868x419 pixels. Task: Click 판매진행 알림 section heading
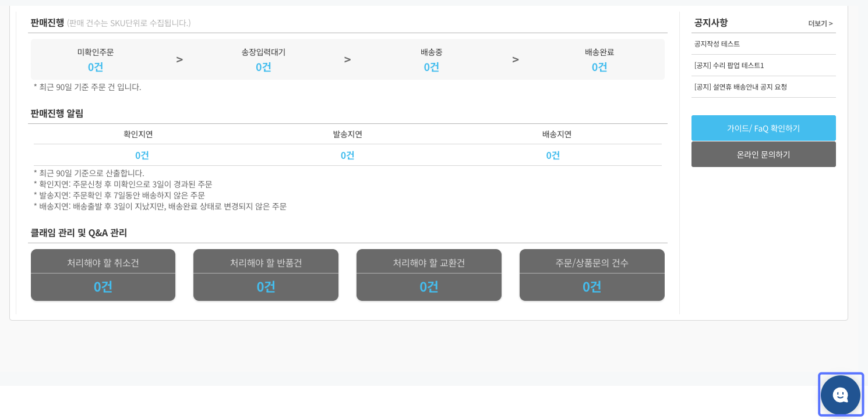57,113
